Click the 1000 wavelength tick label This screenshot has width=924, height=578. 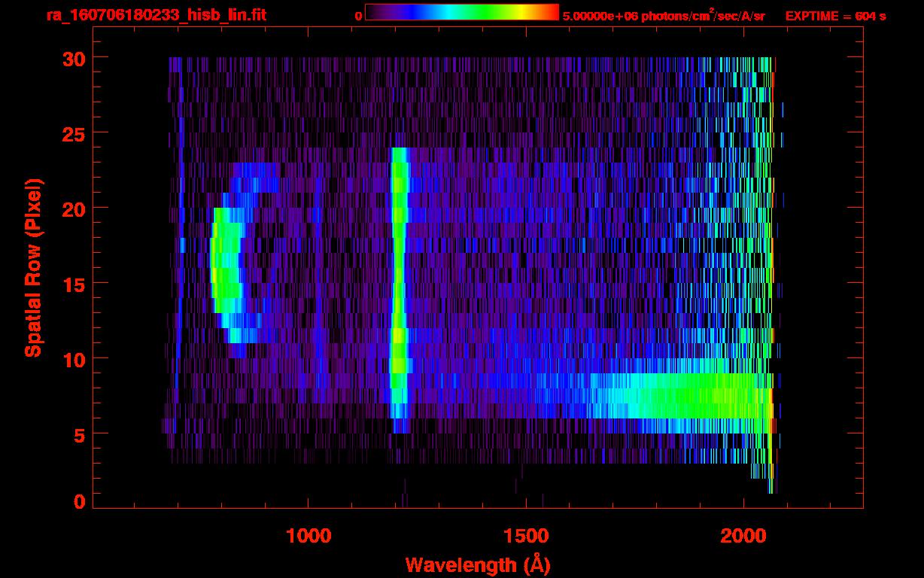[309, 536]
